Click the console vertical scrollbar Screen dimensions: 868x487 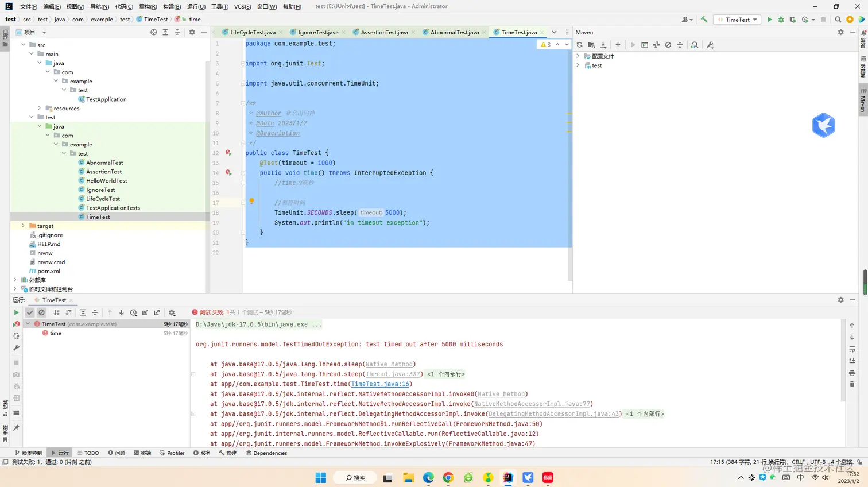click(843, 361)
